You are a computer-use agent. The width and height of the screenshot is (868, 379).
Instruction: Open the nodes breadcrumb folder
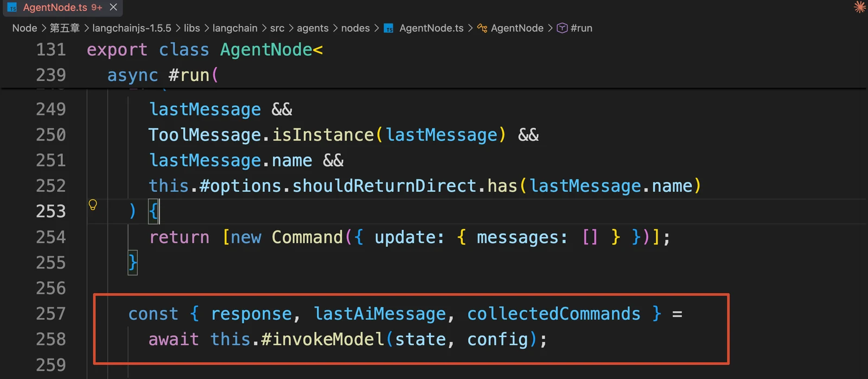[x=355, y=28]
